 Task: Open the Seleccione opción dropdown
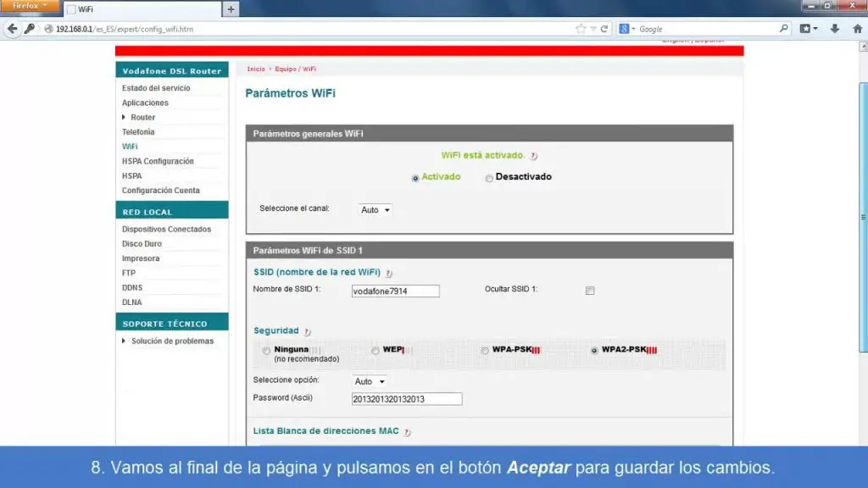click(369, 381)
